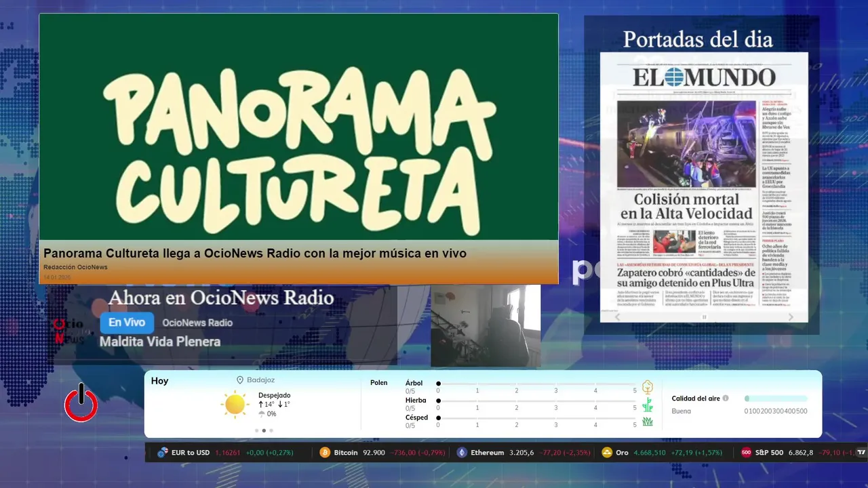The width and height of the screenshot is (868, 488).
Task: Click the Árbol pollen level slider
Action: [536, 384]
